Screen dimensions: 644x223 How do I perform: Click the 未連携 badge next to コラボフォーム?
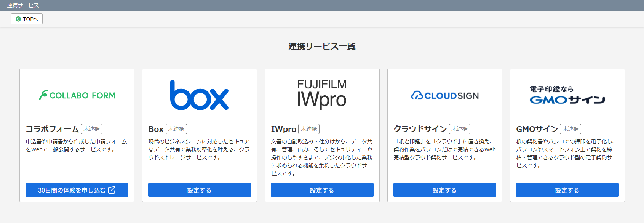click(92, 129)
